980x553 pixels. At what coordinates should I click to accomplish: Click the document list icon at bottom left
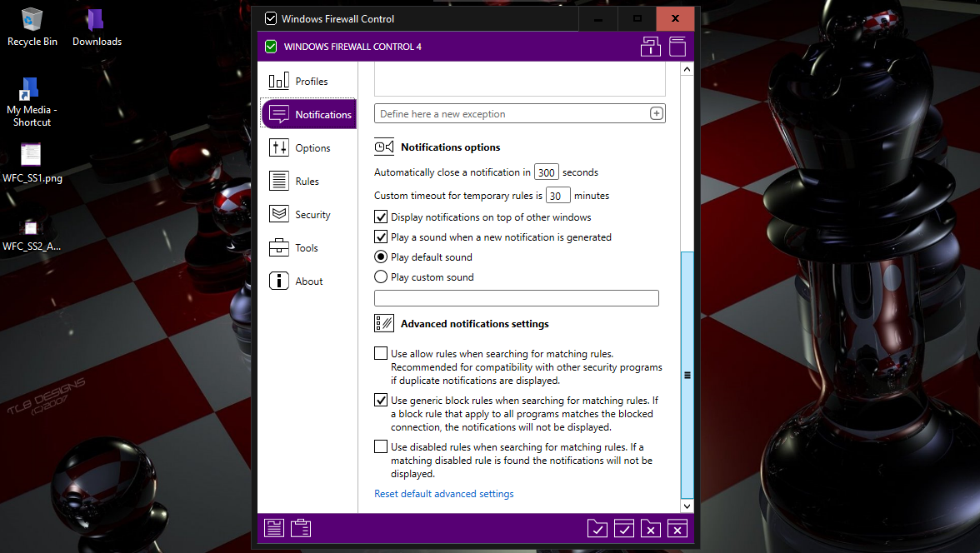(274, 528)
